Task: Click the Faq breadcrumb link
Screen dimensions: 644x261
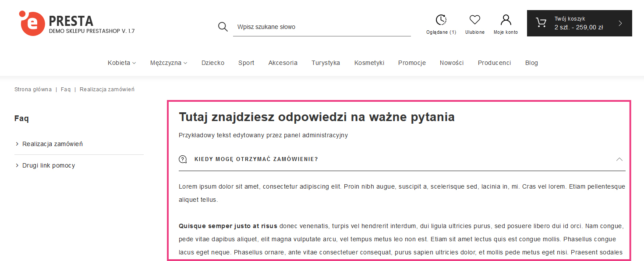Action: pyautogui.click(x=66, y=89)
